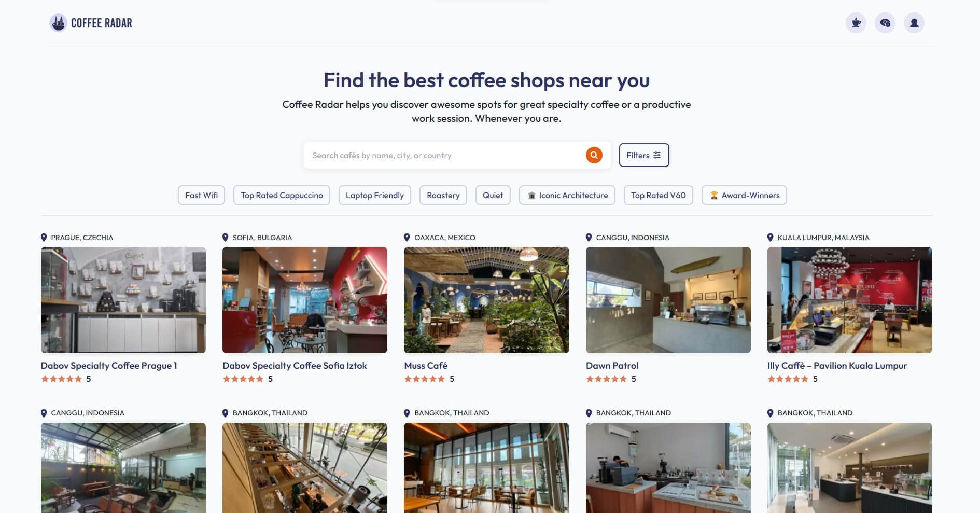This screenshot has width=980, height=513.
Task: Open the chat bubbles icon in header
Action: pos(885,23)
